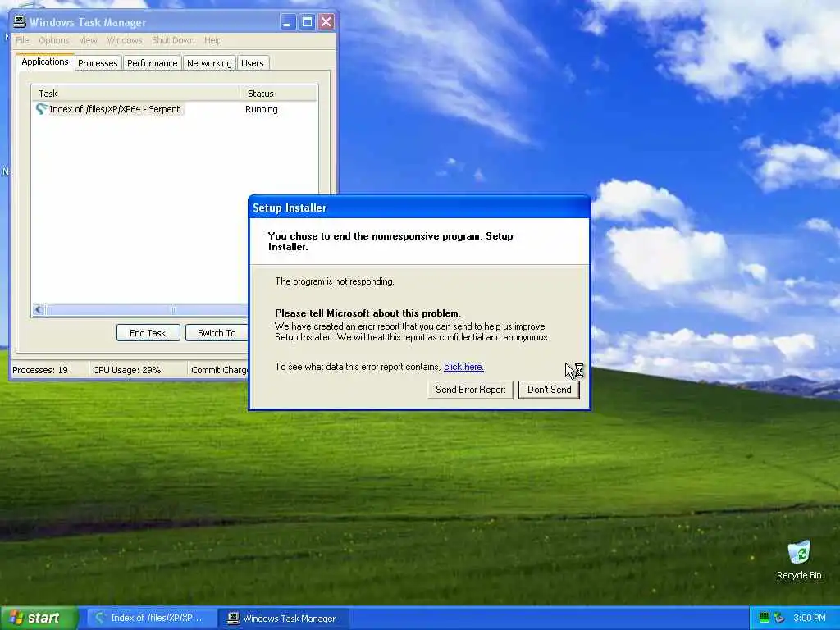Open Task Manager Options menu
The image size is (840, 630).
[x=53, y=40]
